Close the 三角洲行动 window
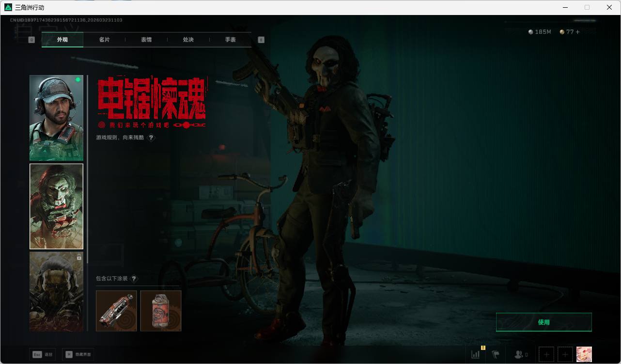 (609, 7)
